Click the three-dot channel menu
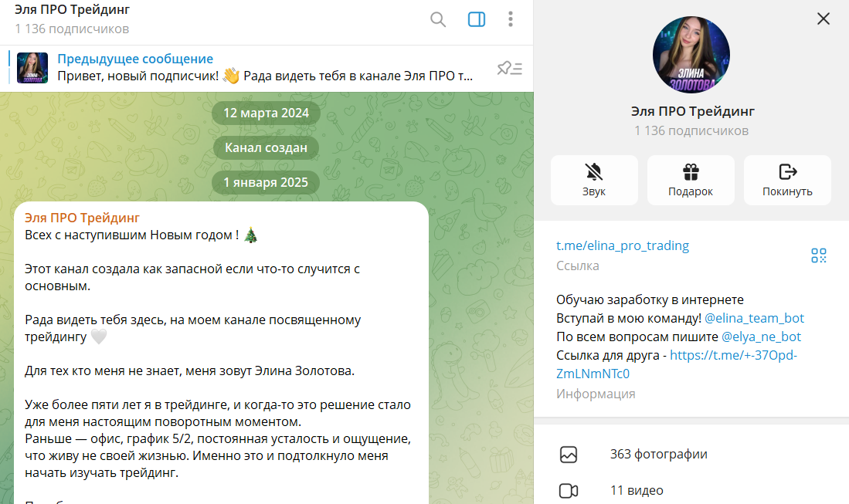The image size is (849, 504). pyautogui.click(x=511, y=20)
